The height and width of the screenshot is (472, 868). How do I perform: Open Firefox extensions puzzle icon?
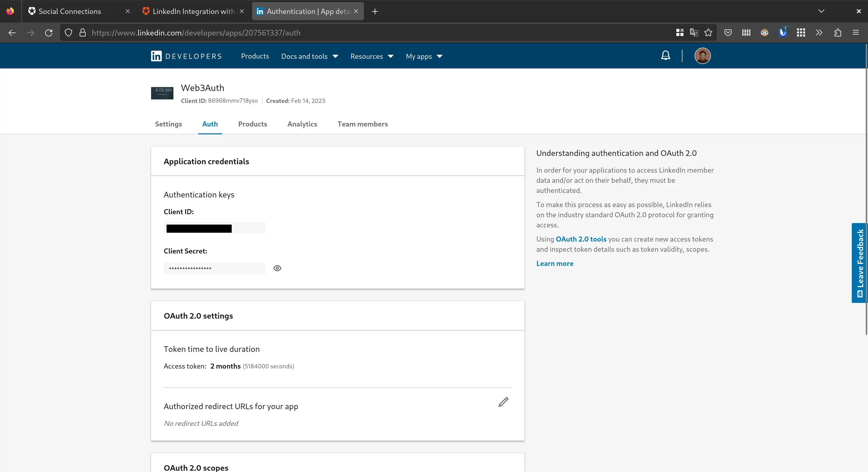(x=838, y=33)
